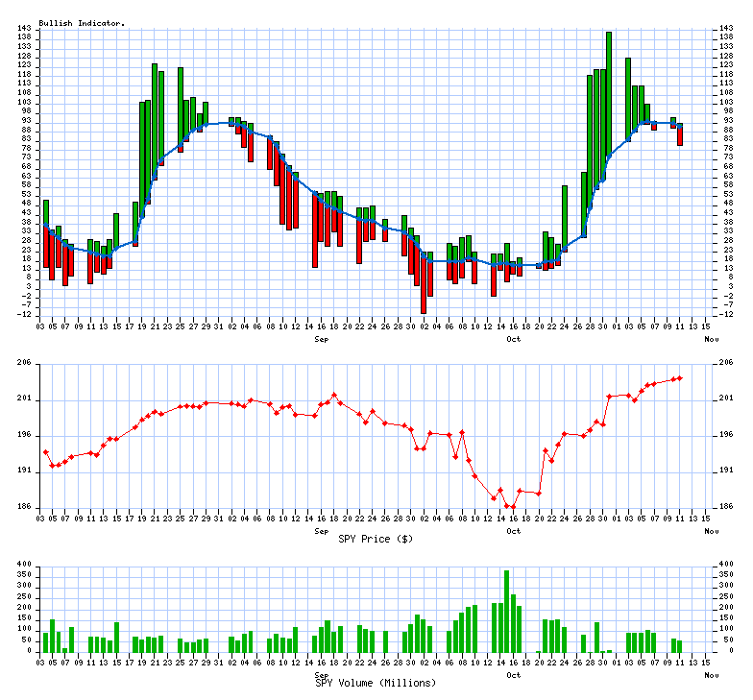Click -12 on the Bullish chart's right axis
This screenshot has width=753, height=700.
726,315
